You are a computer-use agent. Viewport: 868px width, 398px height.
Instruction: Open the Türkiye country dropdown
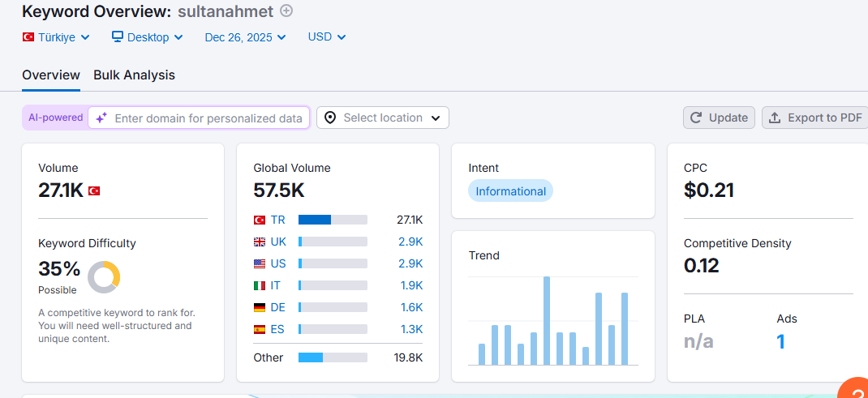coord(56,37)
